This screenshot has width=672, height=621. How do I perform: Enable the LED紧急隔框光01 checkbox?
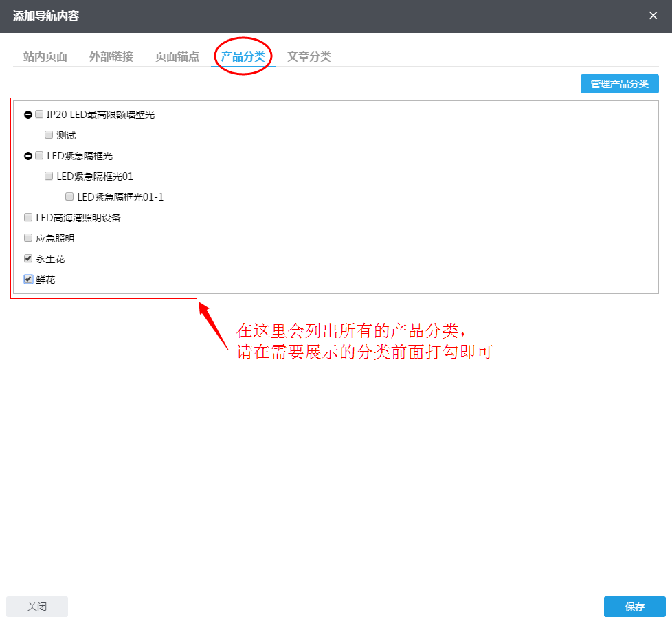(x=48, y=176)
